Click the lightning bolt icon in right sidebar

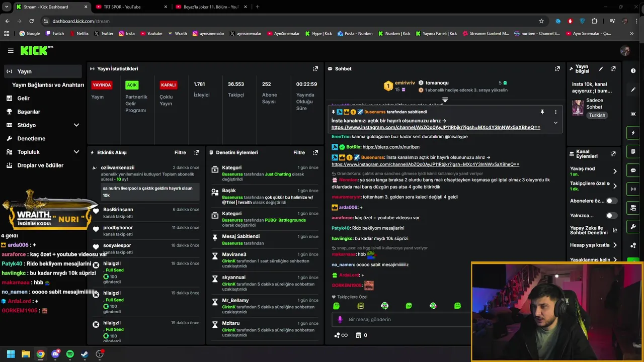pos(633,133)
